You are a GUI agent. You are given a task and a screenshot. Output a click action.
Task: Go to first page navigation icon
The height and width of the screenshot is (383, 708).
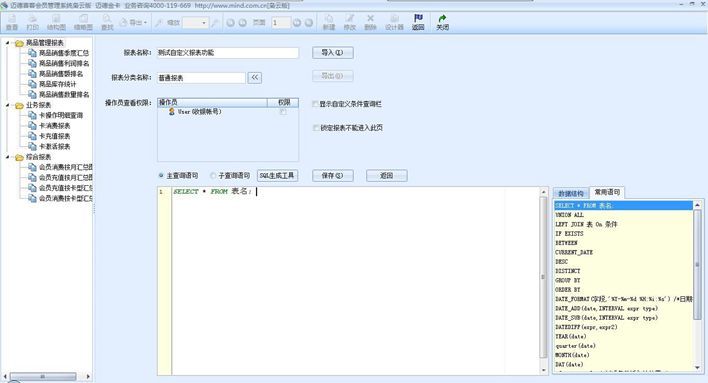[x=231, y=22]
